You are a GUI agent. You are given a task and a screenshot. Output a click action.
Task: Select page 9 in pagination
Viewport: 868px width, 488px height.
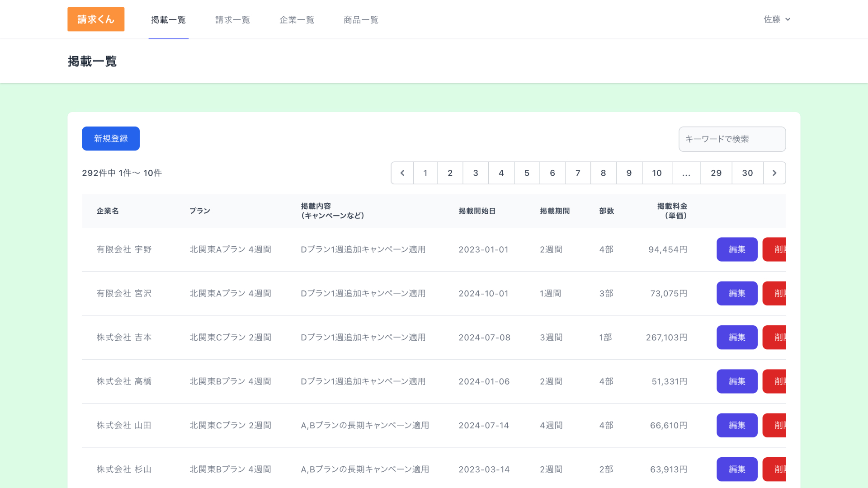coord(629,173)
